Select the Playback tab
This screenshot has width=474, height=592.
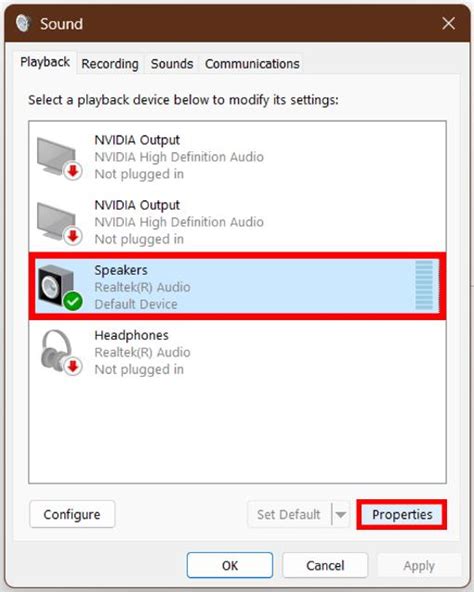tap(45, 62)
